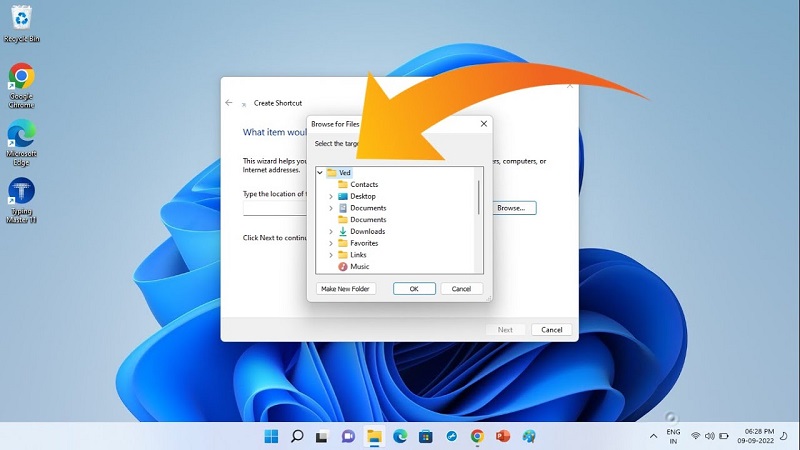
Task: Open Wi-Fi network settings in tray
Action: 695,436
